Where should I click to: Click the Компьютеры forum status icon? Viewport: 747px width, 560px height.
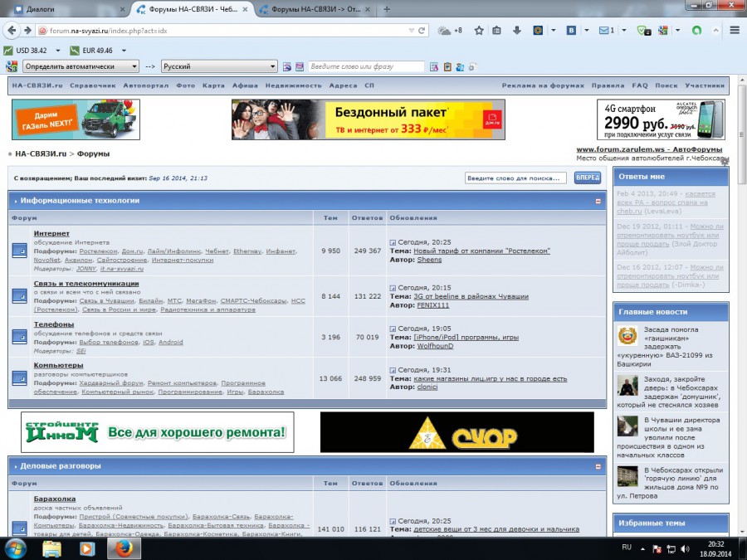pyautogui.click(x=20, y=378)
